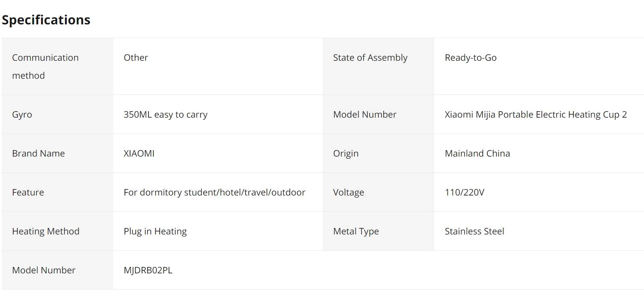
Task: Click 'Xiaomi Mijia Portable Electric Heating Cup 2' text
Action: pos(536,115)
